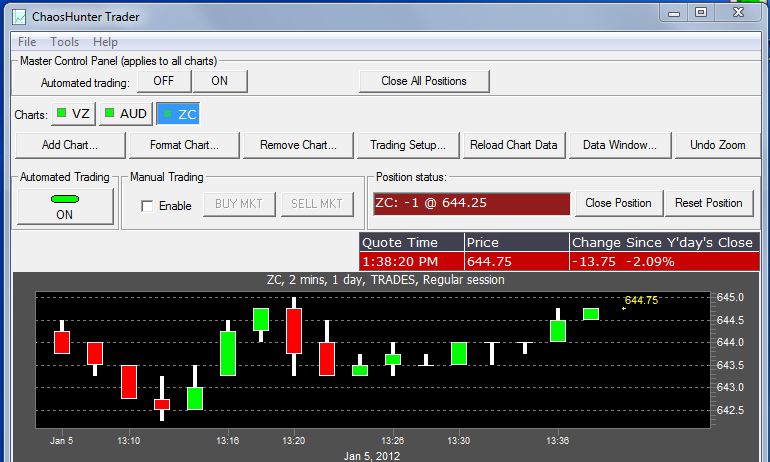Click the last green candlestick near 13:38
The image size is (770, 462).
coord(591,314)
